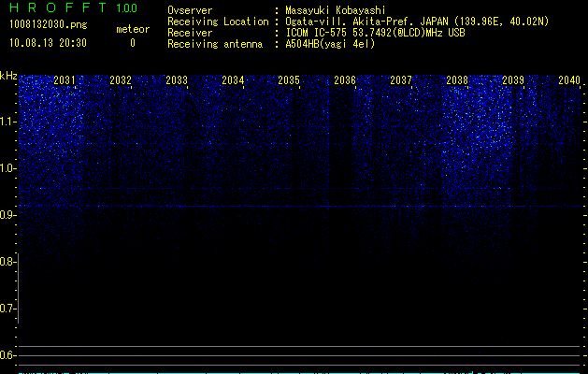The image size is (588, 374).
Task: Click the 2031 time marker
Action: pos(65,80)
